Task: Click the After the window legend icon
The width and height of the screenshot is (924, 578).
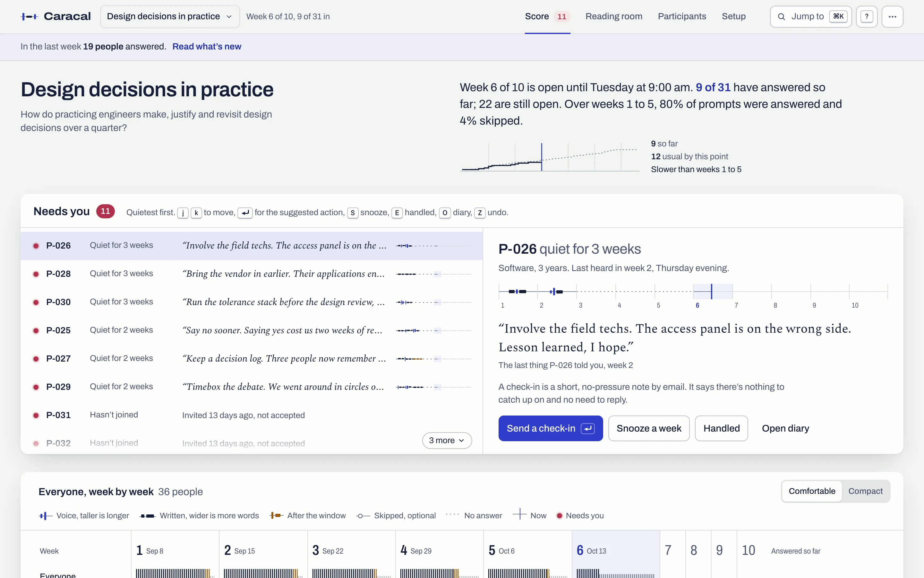Action: [x=276, y=516]
